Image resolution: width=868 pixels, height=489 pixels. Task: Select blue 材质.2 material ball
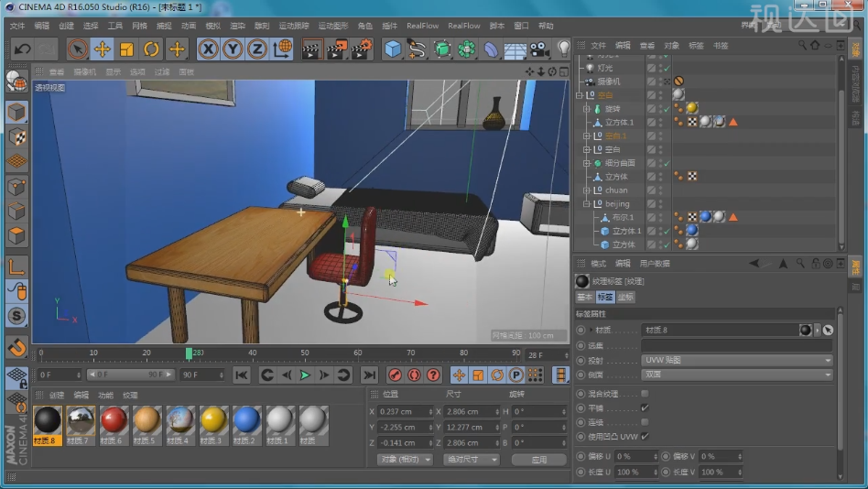coord(247,425)
